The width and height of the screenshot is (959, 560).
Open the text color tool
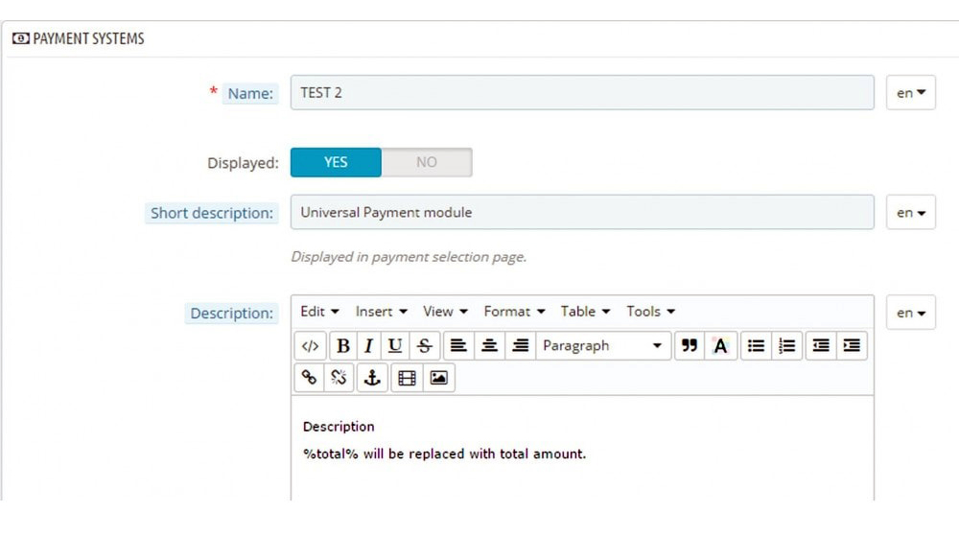pos(720,346)
